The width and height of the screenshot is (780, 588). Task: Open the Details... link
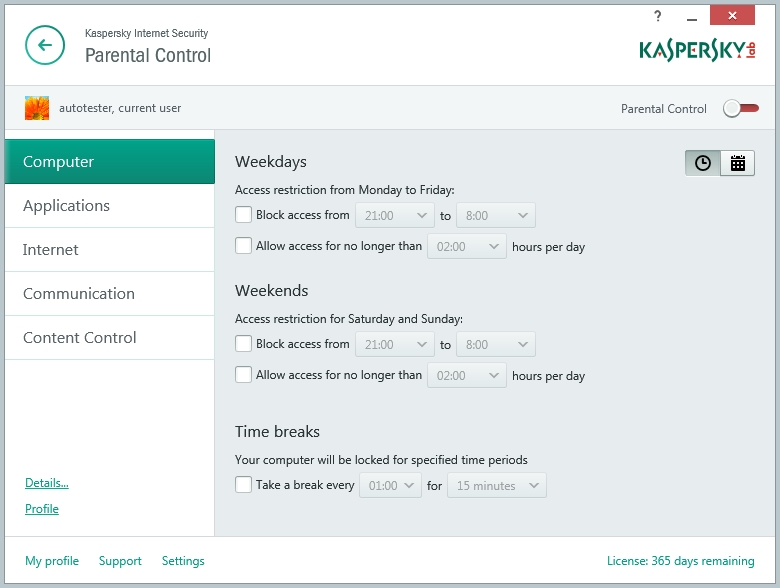pos(47,483)
